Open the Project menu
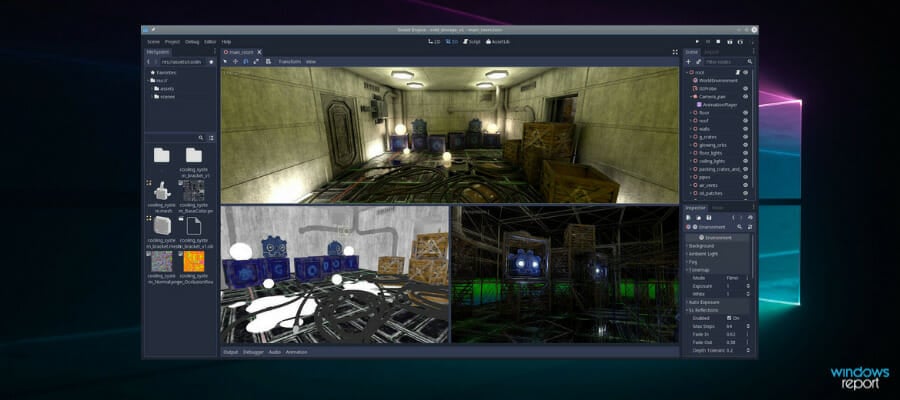 click(172, 42)
